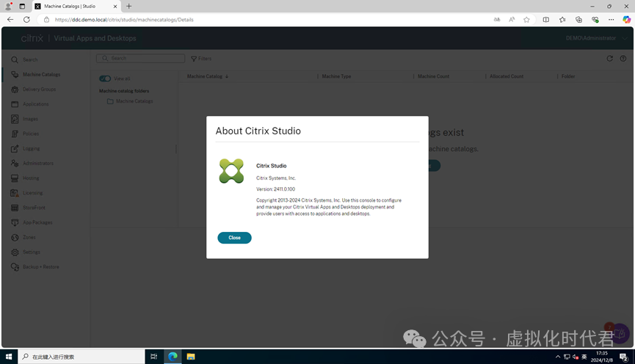Open a new browser tab

(128, 6)
